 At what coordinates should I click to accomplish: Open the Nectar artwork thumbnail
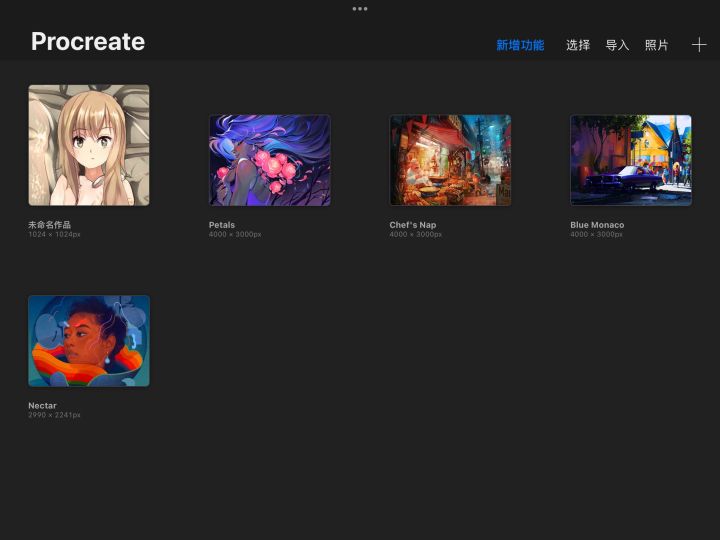tap(89, 341)
